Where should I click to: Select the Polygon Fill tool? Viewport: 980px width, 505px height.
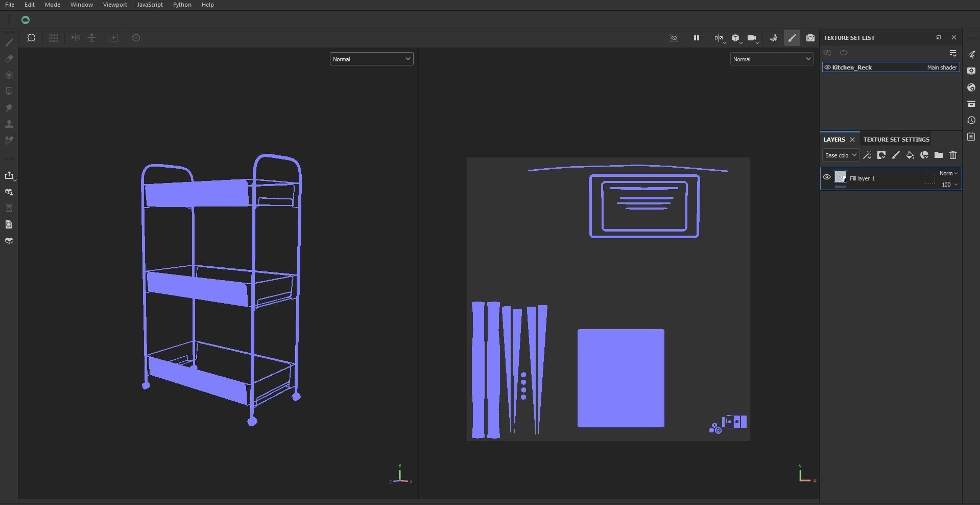tap(9, 92)
